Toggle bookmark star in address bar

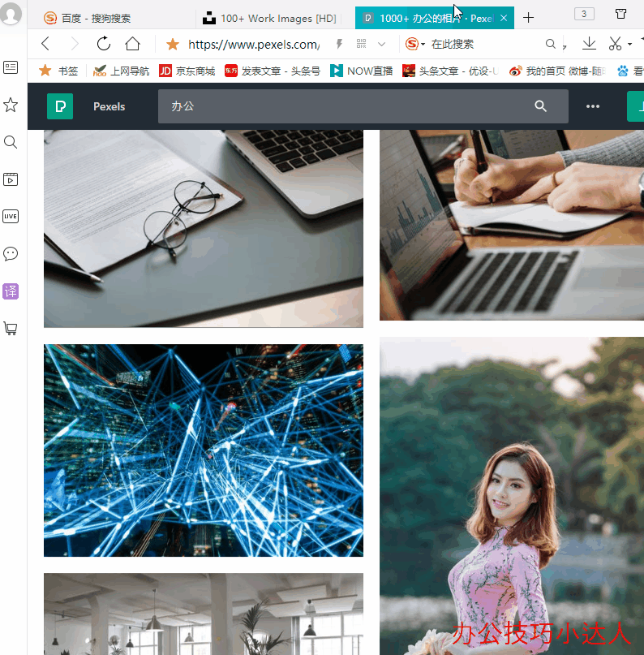[172, 44]
